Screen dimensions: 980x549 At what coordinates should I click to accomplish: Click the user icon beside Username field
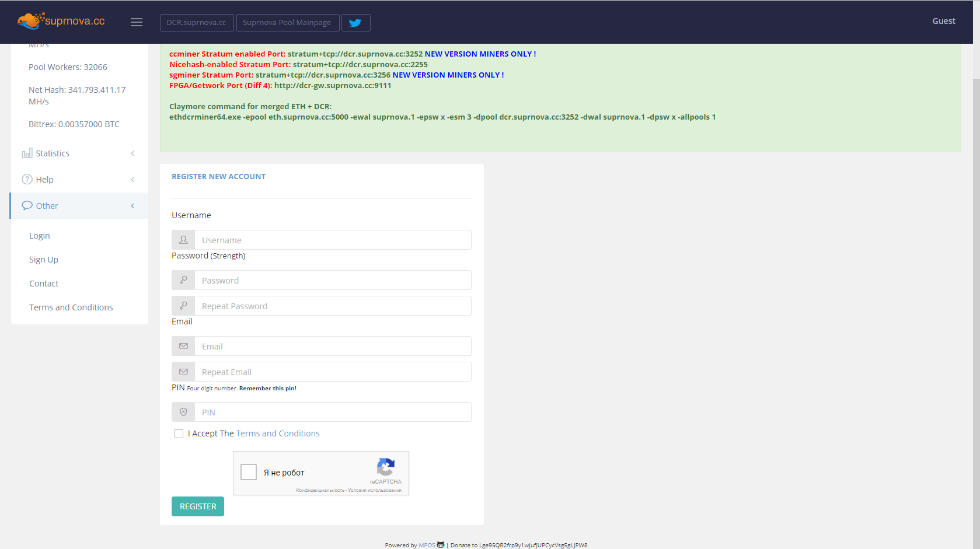[x=183, y=240]
